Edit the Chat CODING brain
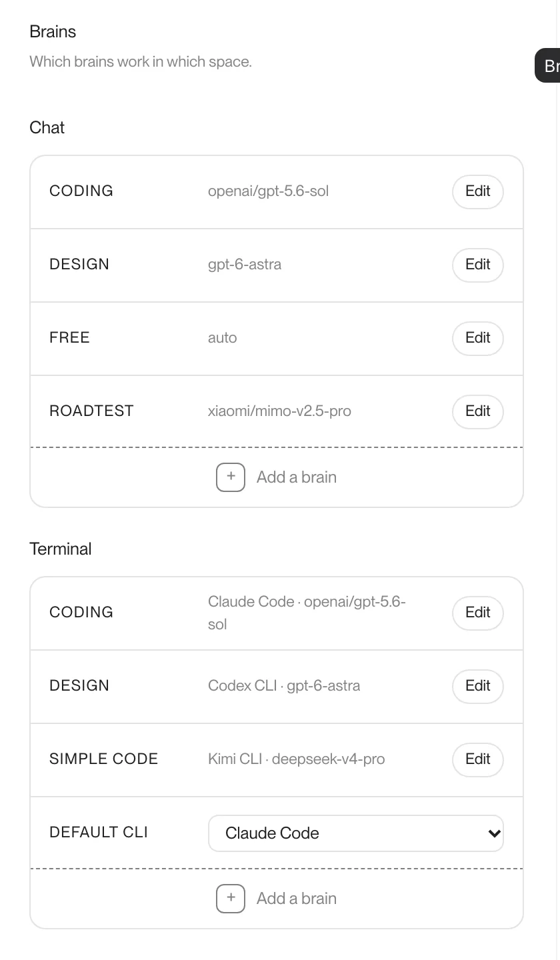This screenshot has width=560, height=960. point(478,192)
